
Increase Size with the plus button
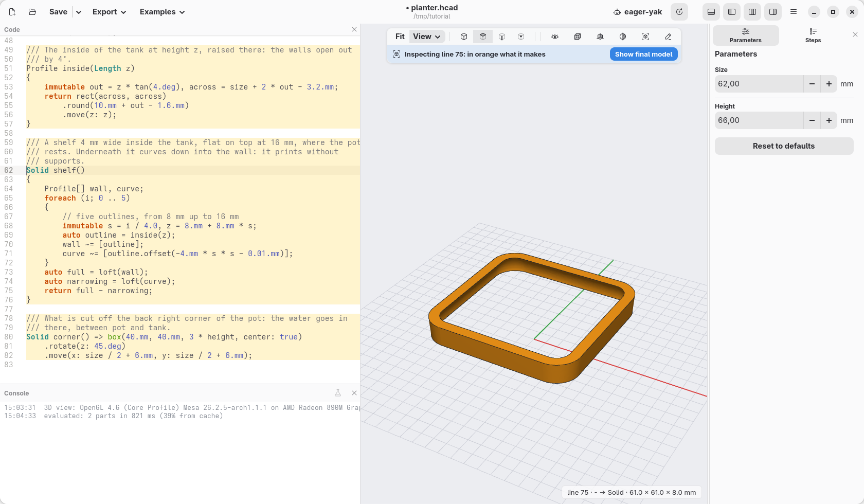[829, 84]
